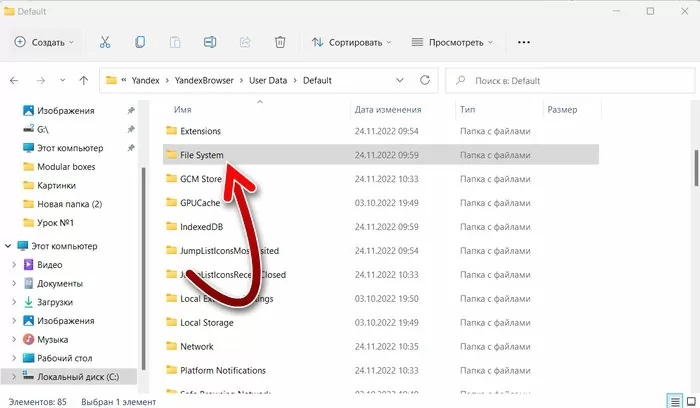Select Локальный диск (C:) in sidebar

coord(76,376)
